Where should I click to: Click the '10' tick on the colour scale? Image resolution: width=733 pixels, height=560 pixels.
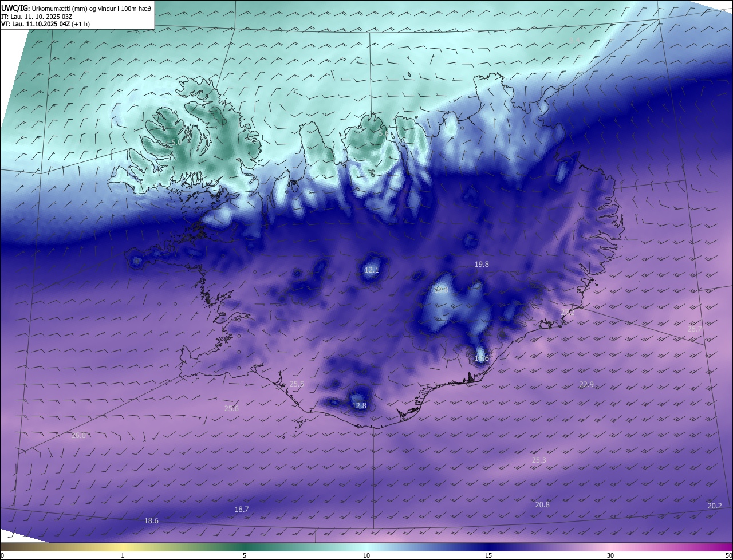366,555
